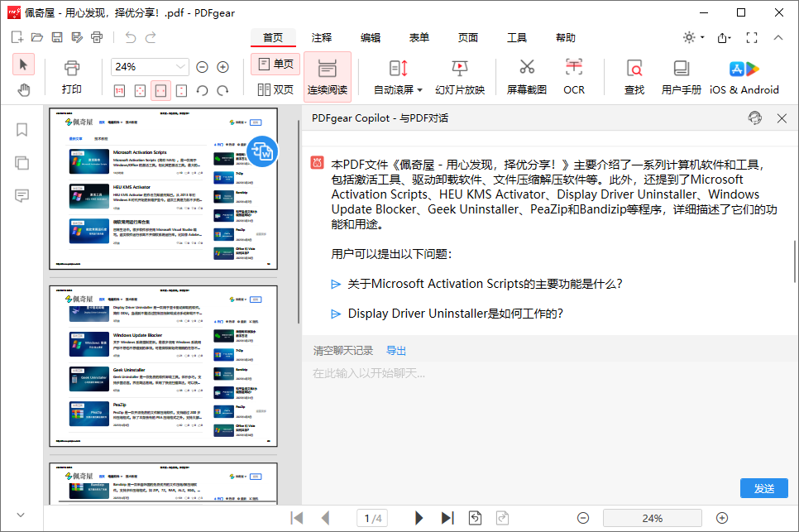The width and height of the screenshot is (799, 532).
Task: Start 幻灯片放映 slideshow
Action: coord(460,77)
